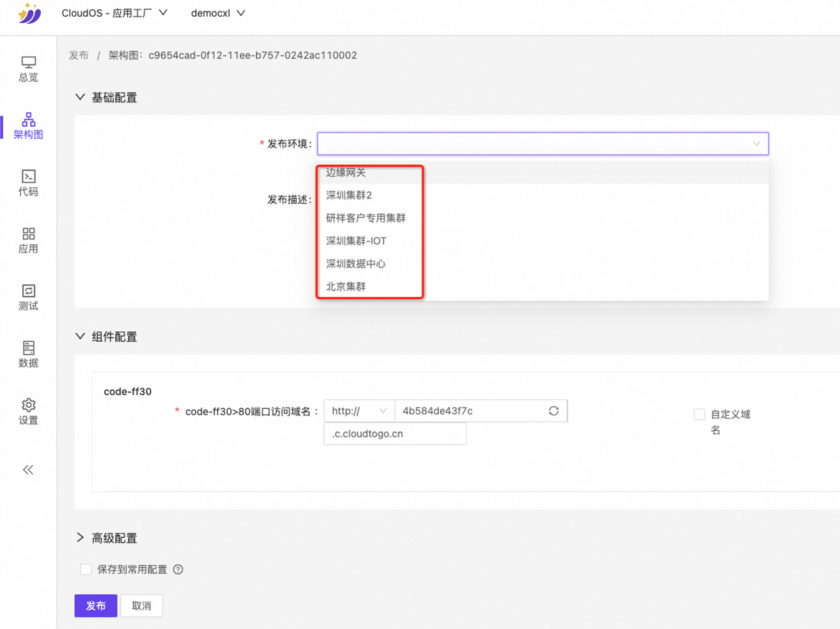Select 北京集群 from the environment list

pos(346,286)
